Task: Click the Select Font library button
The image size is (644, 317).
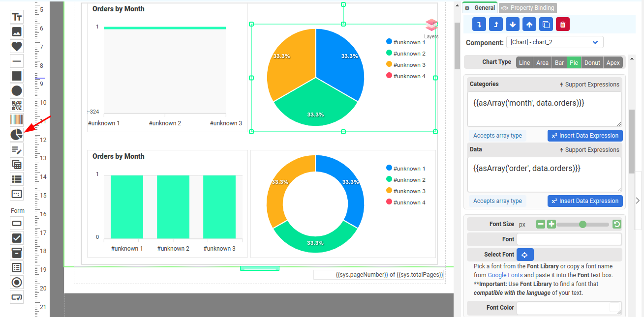Action: pyautogui.click(x=524, y=255)
